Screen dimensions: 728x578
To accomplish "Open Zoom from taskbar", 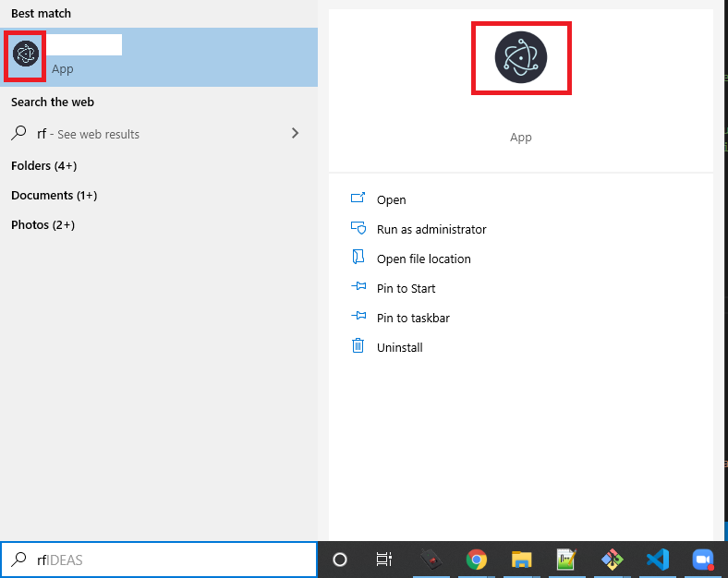I will coord(703,560).
